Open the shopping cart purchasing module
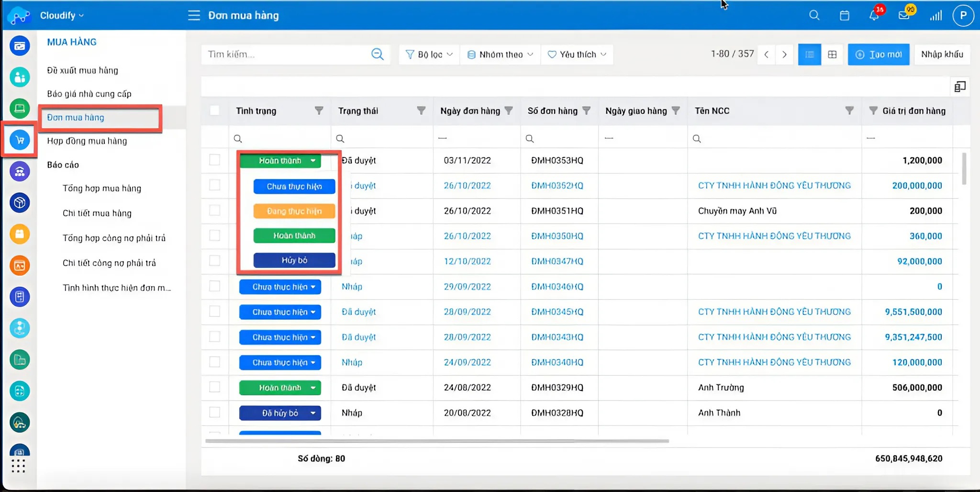Viewport: 980px width, 492px height. coord(20,140)
